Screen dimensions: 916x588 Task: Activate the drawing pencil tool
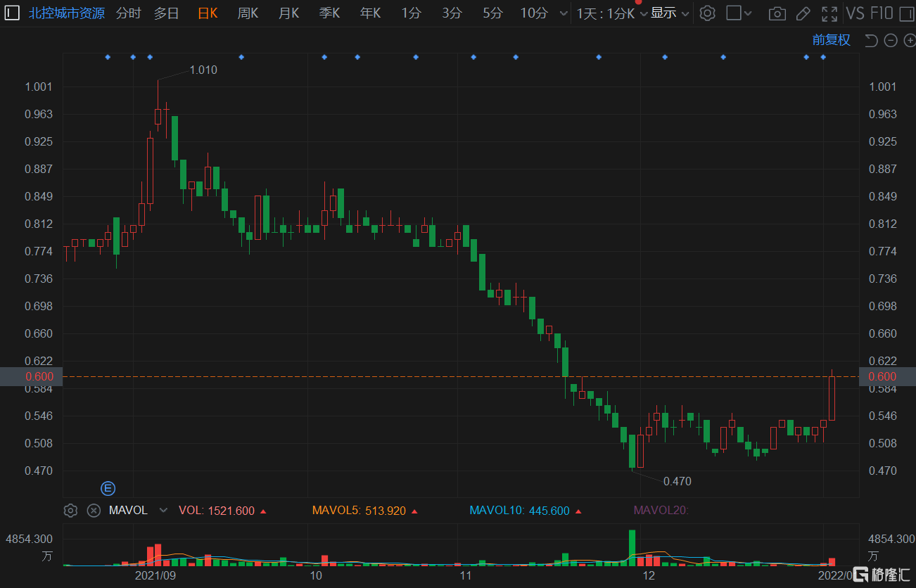803,13
